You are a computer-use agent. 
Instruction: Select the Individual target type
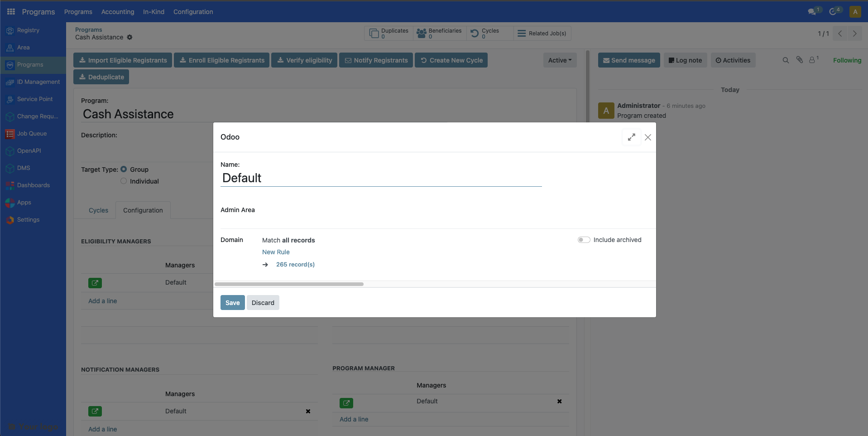(123, 181)
